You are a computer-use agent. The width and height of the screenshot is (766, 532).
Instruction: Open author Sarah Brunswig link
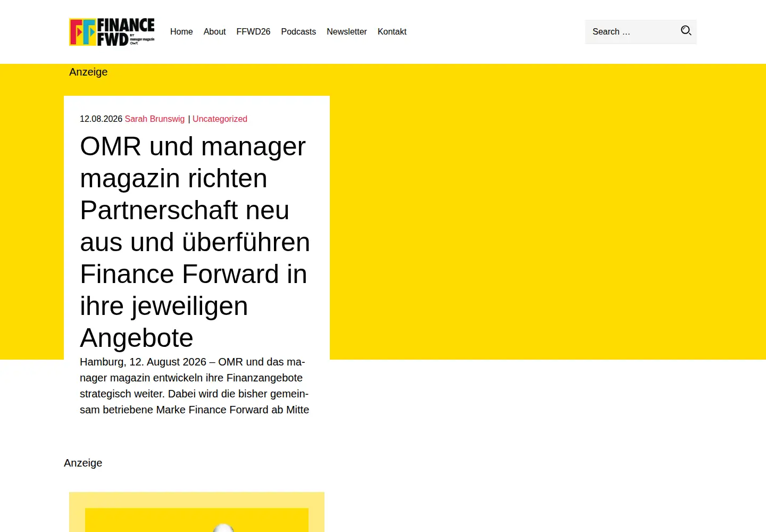(x=155, y=119)
